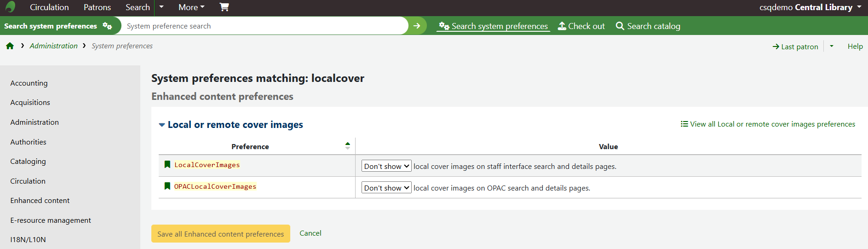Image resolution: width=868 pixels, height=249 pixels.
Task: Expand the Search menu caret dropdown
Action: coord(161,7)
